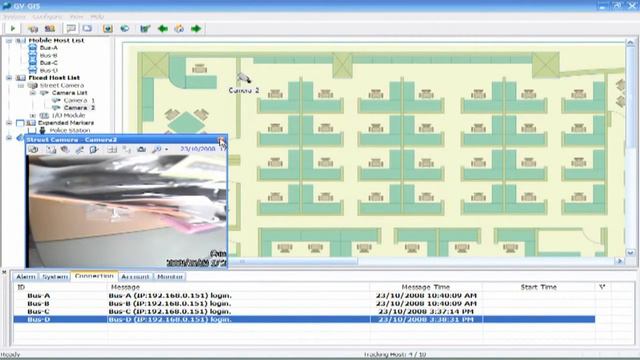Click map horizontal scrollbar right arrow
Viewport: 640px width, 360px height.
pyautogui.click(x=620, y=261)
